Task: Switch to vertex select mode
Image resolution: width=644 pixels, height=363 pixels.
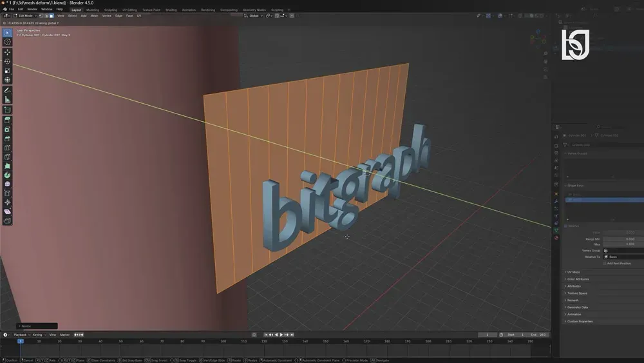Action: tap(41, 15)
